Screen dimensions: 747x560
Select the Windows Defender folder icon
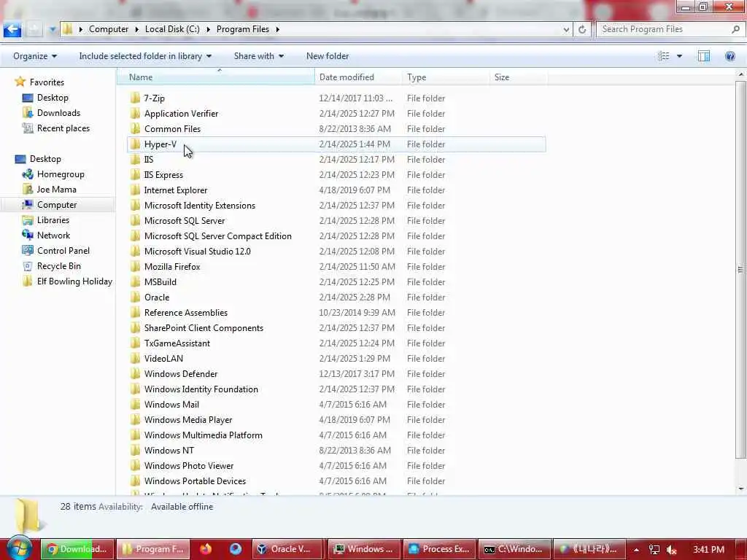coord(135,374)
